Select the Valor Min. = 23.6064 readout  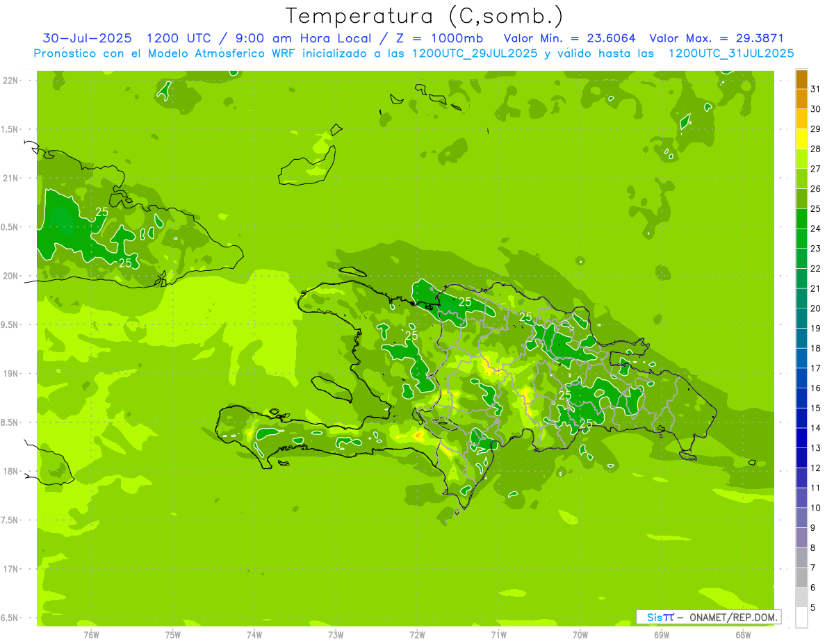pyautogui.click(x=569, y=38)
